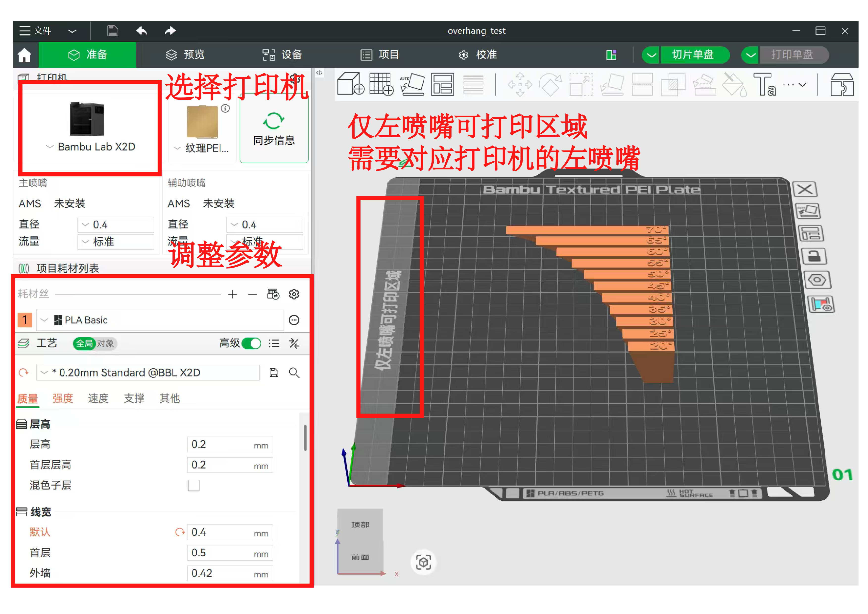Reset the 3D camera view
Image resolution: width=868 pixels, height=614 pixels.
click(423, 562)
